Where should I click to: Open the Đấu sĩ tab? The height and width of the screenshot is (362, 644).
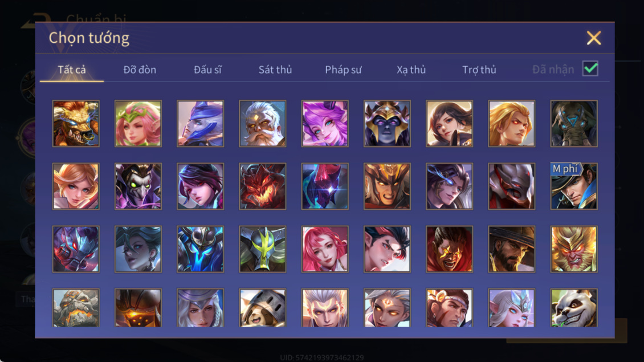[207, 70]
